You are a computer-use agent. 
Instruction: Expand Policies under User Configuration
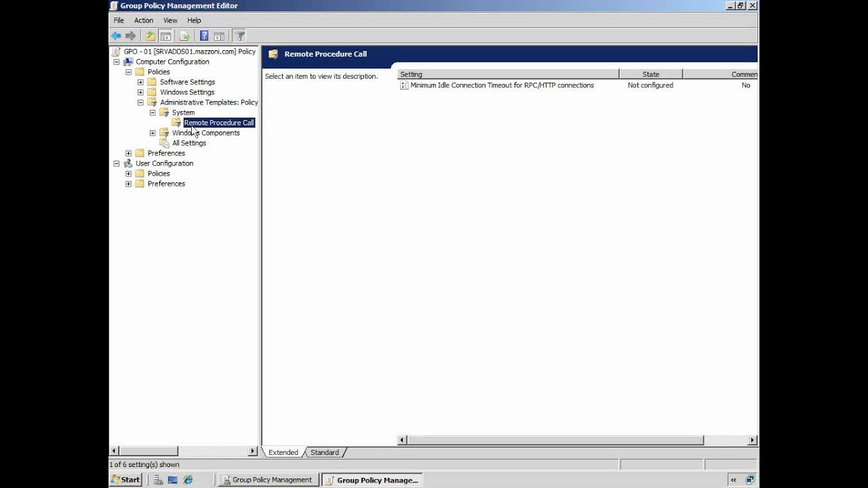coord(128,174)
